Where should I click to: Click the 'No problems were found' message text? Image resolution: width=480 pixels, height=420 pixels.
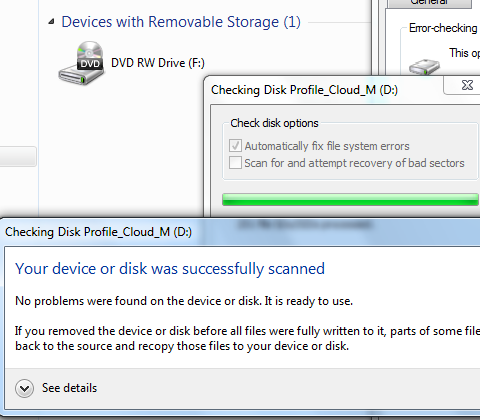[184, 301]
